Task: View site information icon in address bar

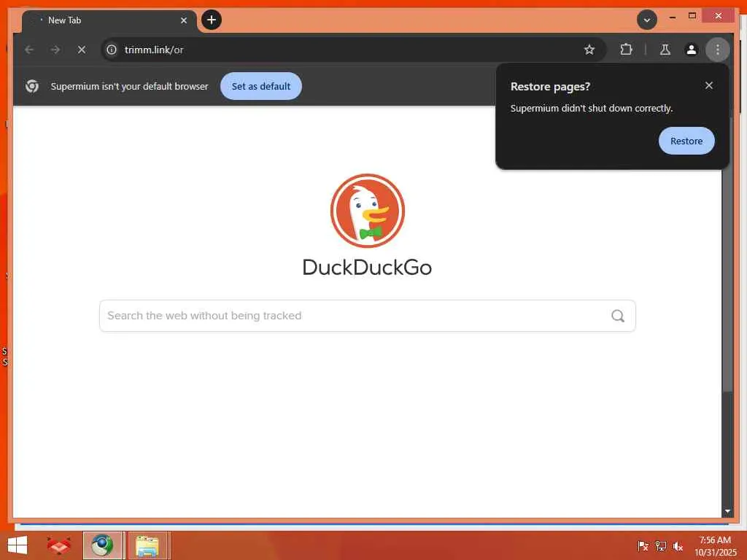Action: pos(112,50)
